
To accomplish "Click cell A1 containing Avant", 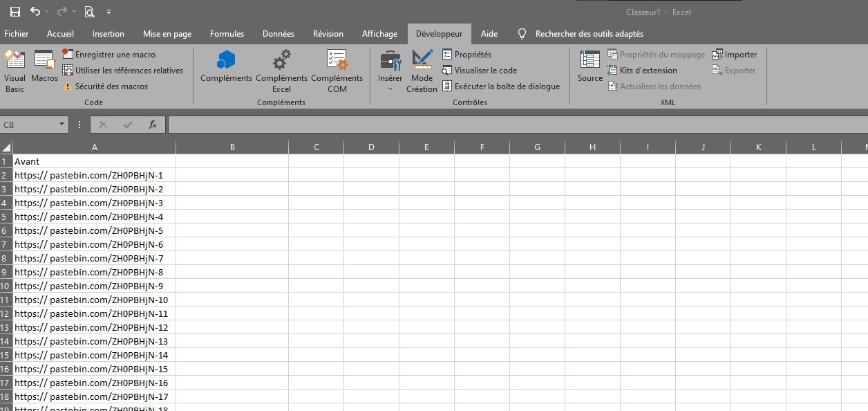I will pos(94,161).
